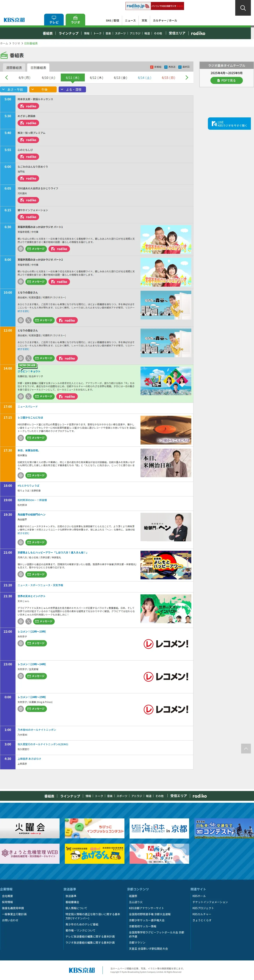
Task: Click the scroll back to top arrow
Action: [246, 749]
